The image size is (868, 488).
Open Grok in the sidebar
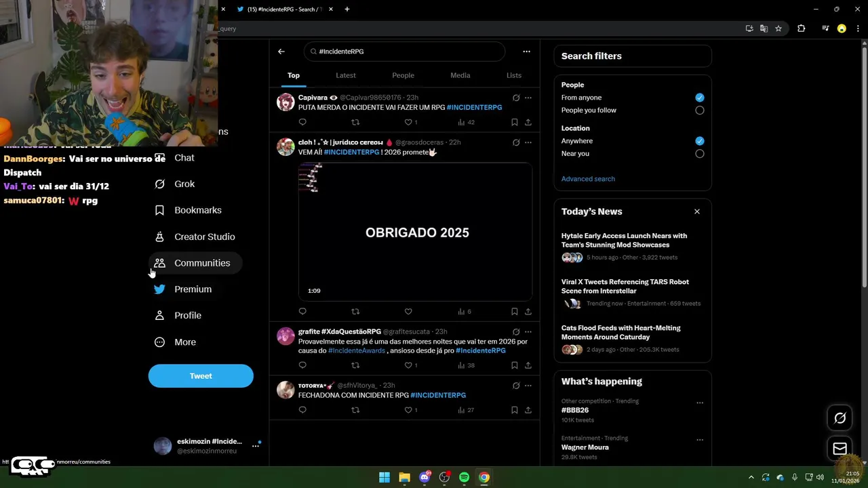coord(175,184)
